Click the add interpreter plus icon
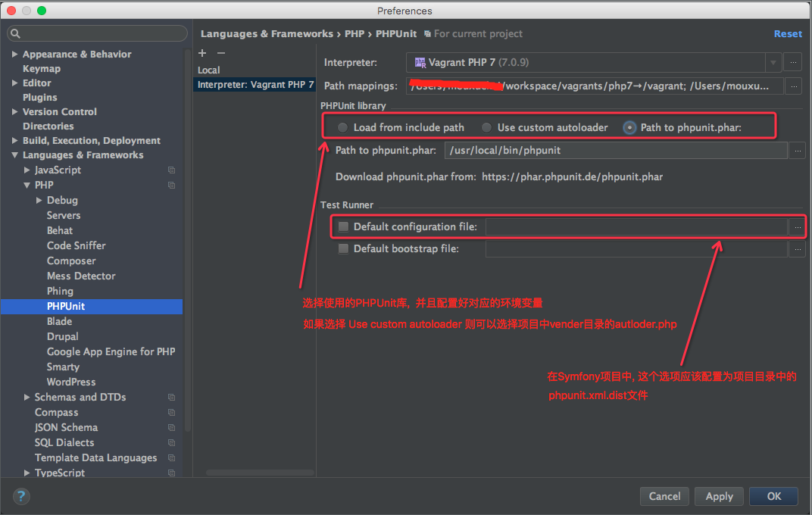812x515 pixels. tap(202, 53)
